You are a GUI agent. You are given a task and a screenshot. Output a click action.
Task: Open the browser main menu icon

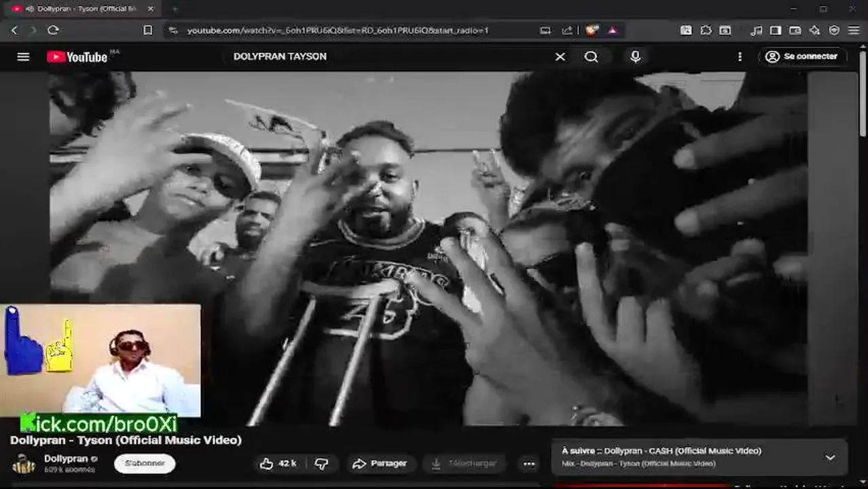coord(853,30)
